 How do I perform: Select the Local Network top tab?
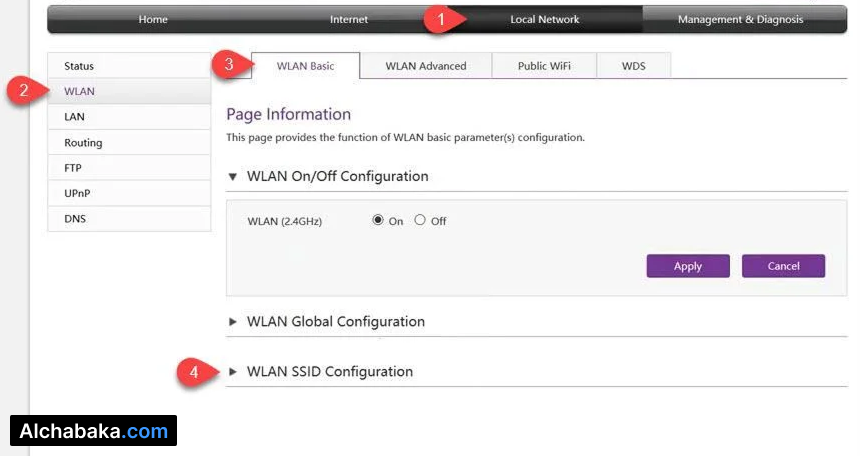544,19
